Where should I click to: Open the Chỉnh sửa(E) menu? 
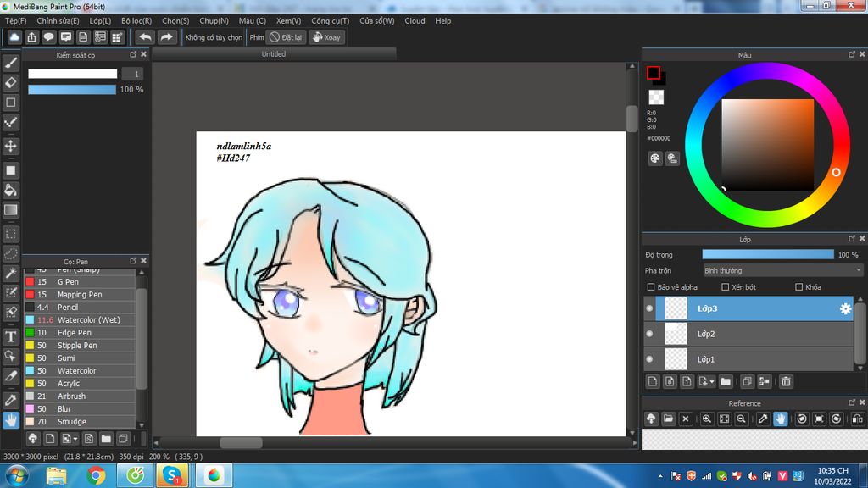click(58, 20)
